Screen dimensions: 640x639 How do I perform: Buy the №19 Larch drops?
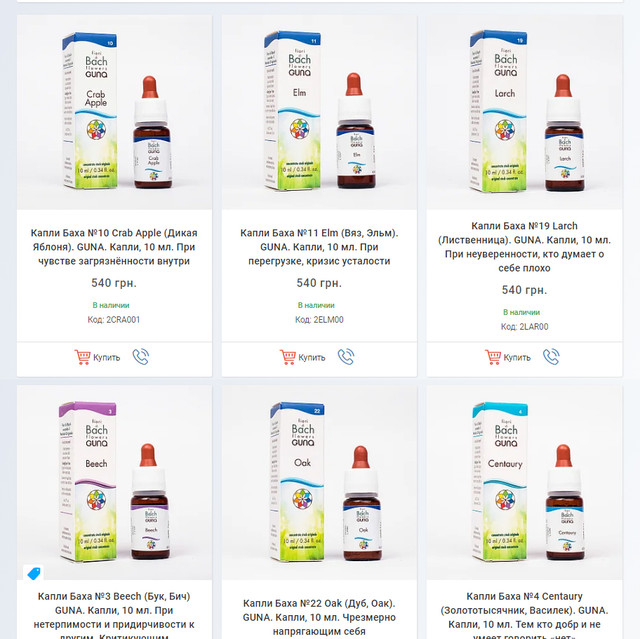508,357
